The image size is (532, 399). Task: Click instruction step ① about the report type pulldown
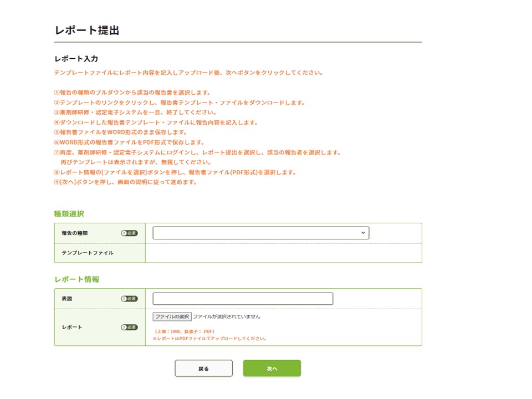[132, 93]
